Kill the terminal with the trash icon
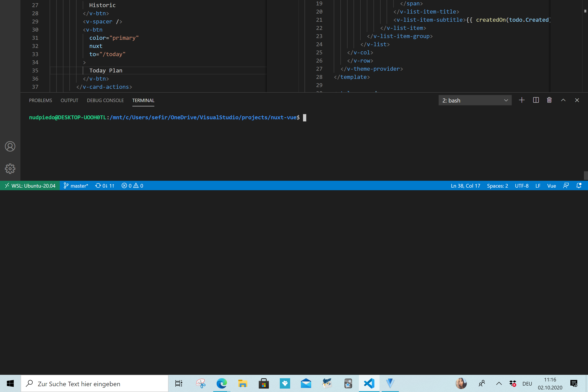Image resolution: width=588 pixels, height=392 pixels. (549, 100)
